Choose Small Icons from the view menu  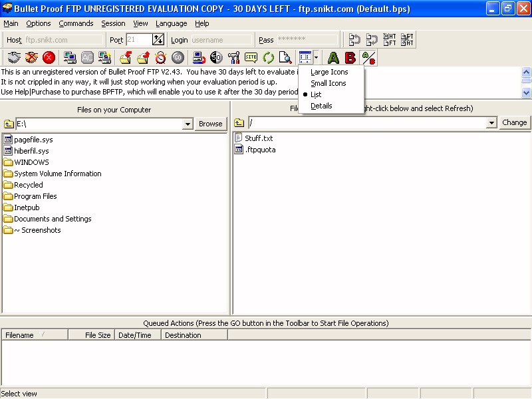coord(328,83)
